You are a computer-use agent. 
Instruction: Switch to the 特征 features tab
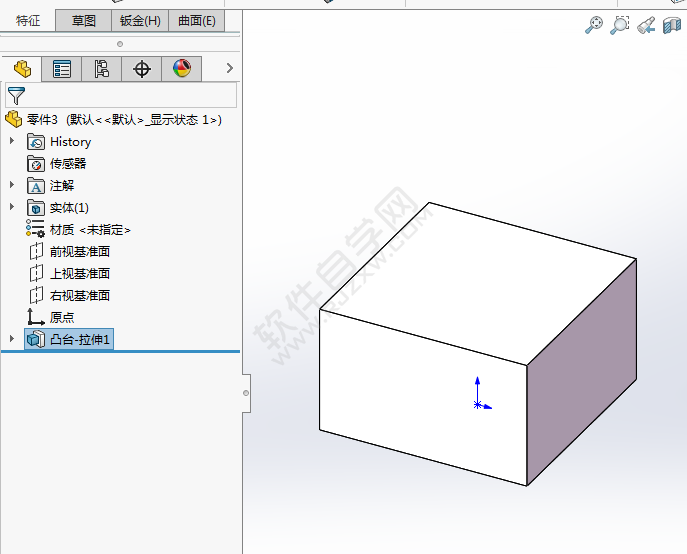point(28,21)
